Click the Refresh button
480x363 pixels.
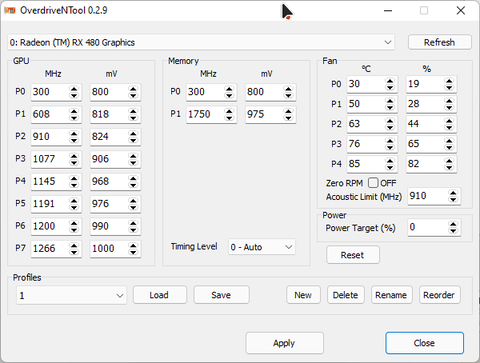tap(439, 42)
